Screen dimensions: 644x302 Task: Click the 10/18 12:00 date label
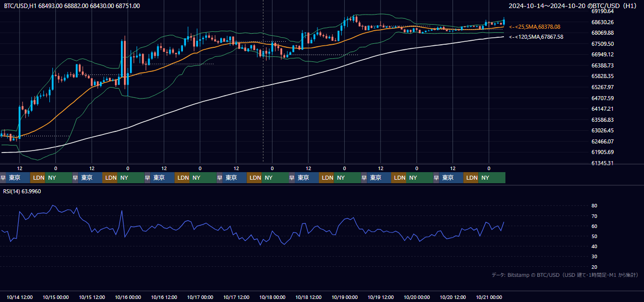pos(308,297)
